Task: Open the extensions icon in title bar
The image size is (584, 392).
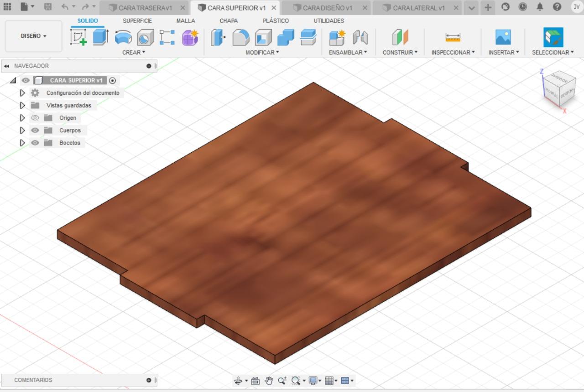Action: [505, 7]
